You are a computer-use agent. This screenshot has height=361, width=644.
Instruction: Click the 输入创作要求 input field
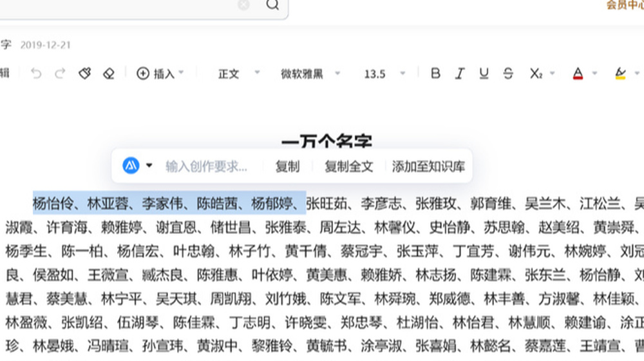pos(206,166)
